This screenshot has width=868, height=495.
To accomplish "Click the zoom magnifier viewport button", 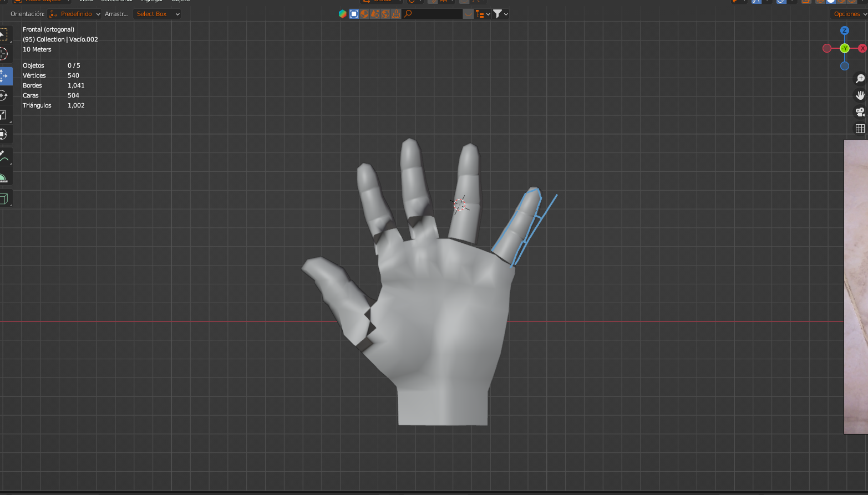I will 860,79.
